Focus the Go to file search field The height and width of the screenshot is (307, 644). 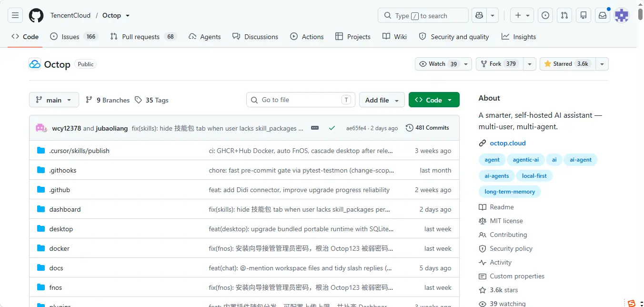point(301,100)
